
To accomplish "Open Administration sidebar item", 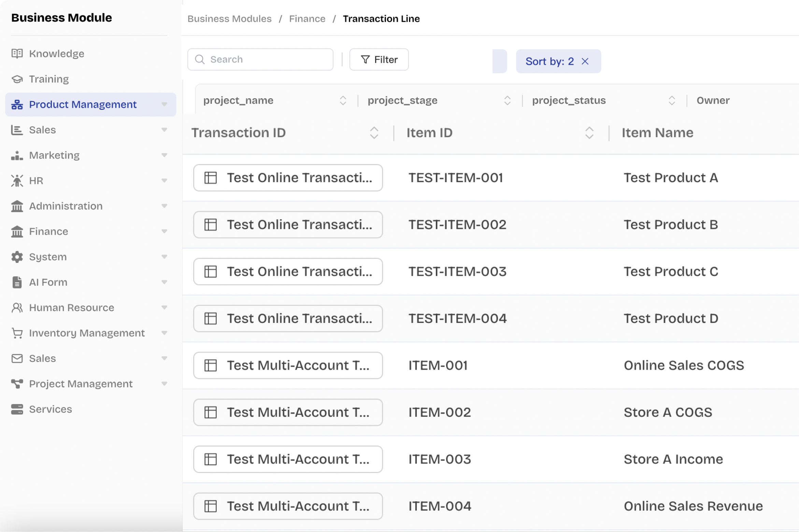I will 66,206.
